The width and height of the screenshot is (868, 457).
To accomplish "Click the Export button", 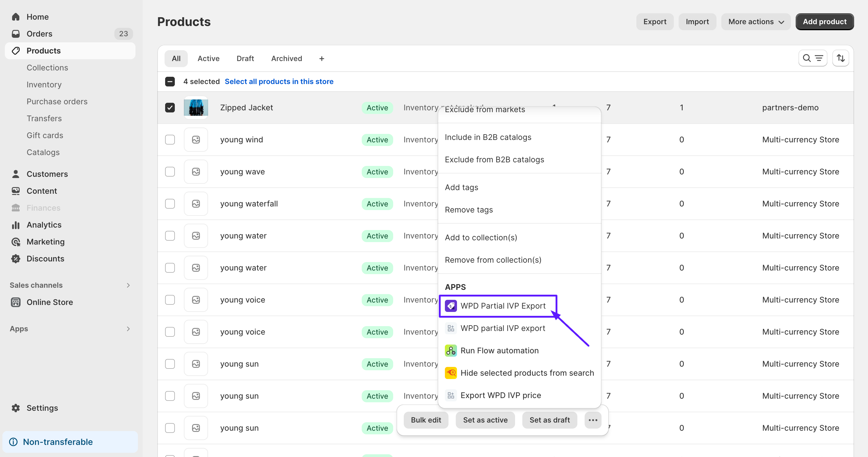I will point(655,21).
